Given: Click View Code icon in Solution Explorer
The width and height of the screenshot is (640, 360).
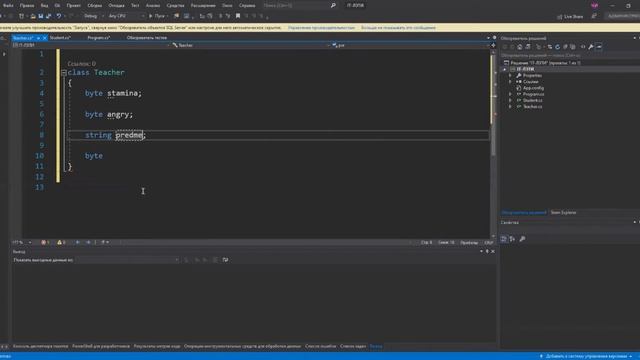Looking at the screenshot, I should [583, 47].
